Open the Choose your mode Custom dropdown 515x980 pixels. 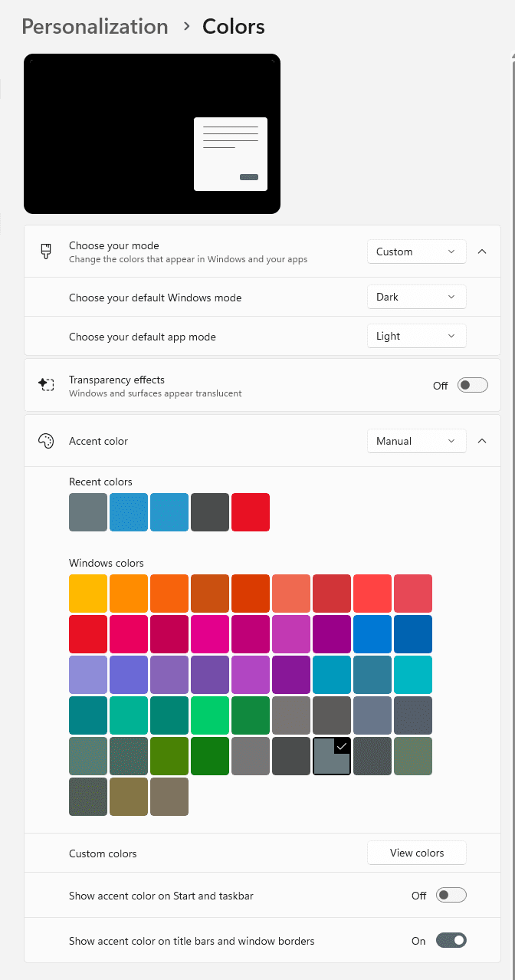tap(417, 252)
